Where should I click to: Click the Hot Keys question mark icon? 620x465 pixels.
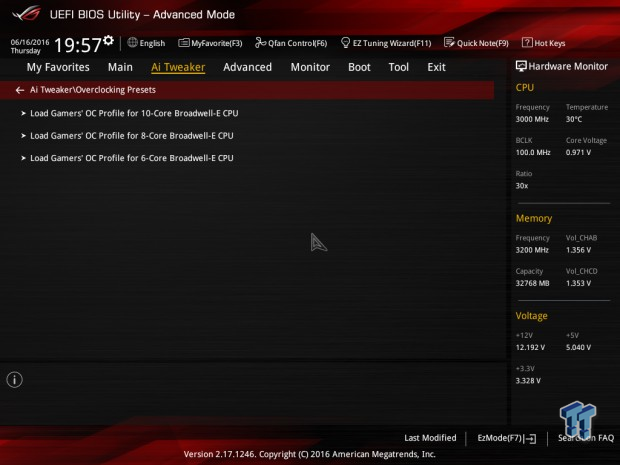coord(527,42)
